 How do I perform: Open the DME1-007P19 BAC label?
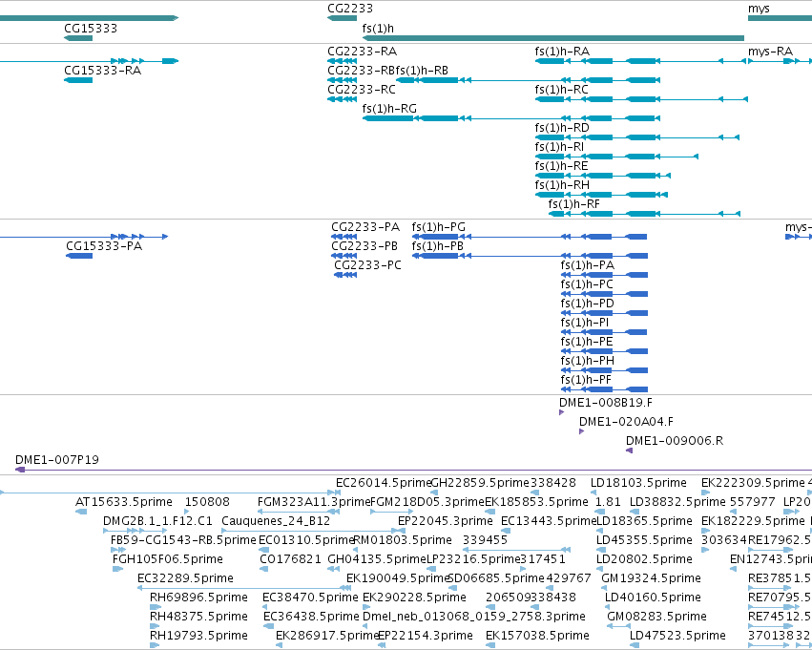point(57,460)
